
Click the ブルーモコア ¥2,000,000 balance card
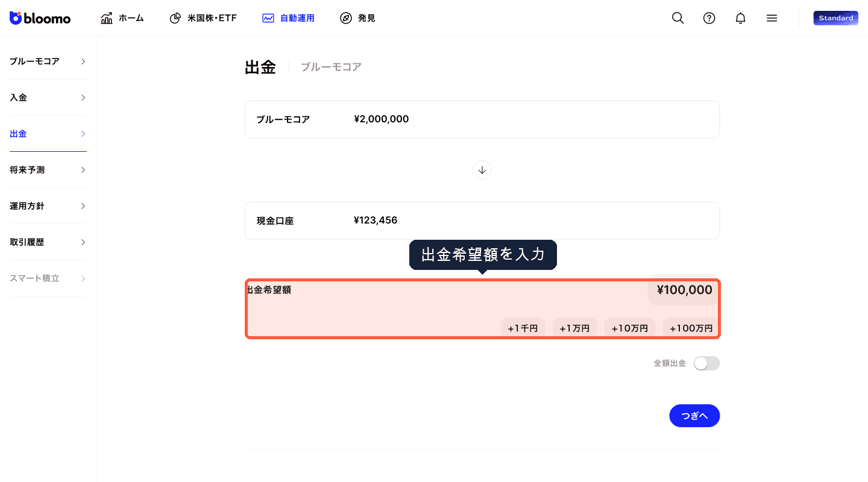click(x=482, y=119)
